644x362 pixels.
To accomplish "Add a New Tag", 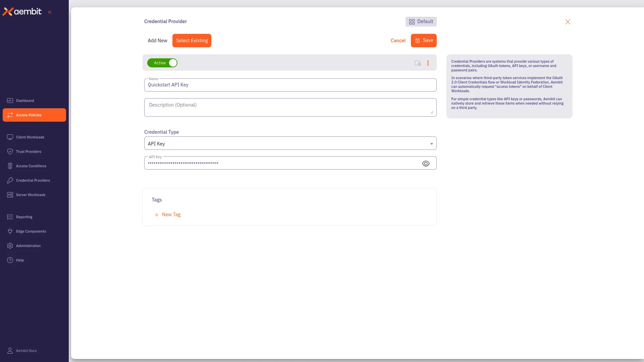I will (x=167, y=215).
